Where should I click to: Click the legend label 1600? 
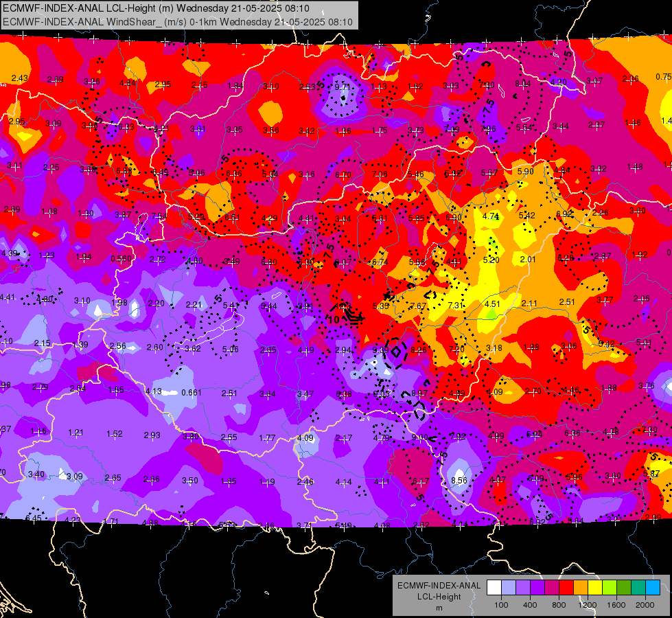pyautogui.click(x=616, y=605)
